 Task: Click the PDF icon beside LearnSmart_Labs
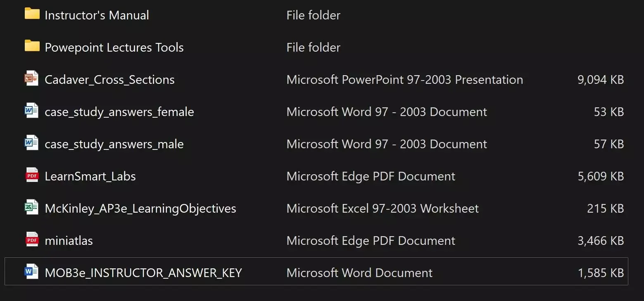(32, 175)
